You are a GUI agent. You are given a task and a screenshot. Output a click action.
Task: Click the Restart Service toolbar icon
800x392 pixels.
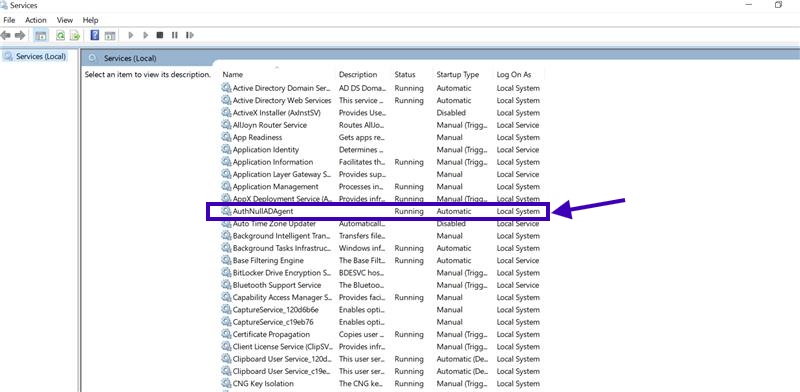click(189, 35)
